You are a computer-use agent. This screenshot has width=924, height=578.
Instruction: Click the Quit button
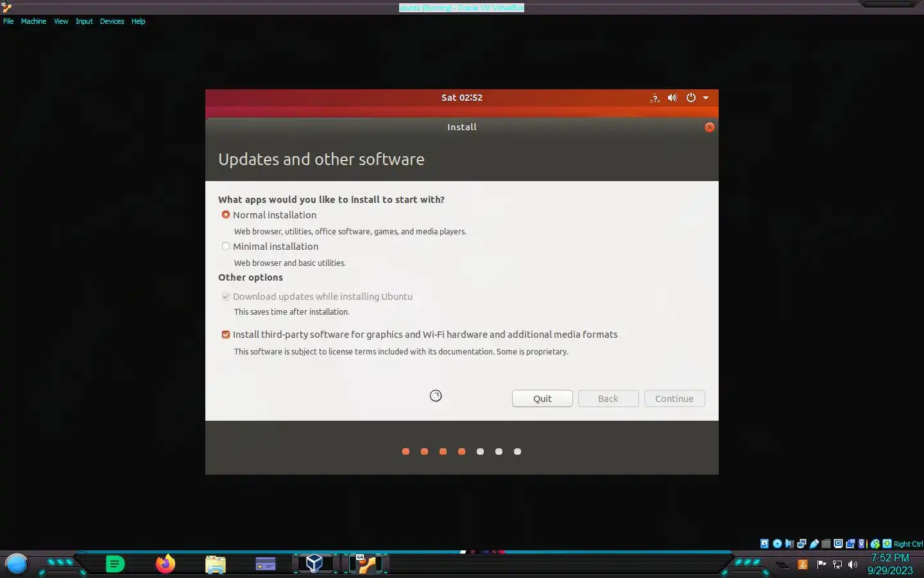pos(542,399)
